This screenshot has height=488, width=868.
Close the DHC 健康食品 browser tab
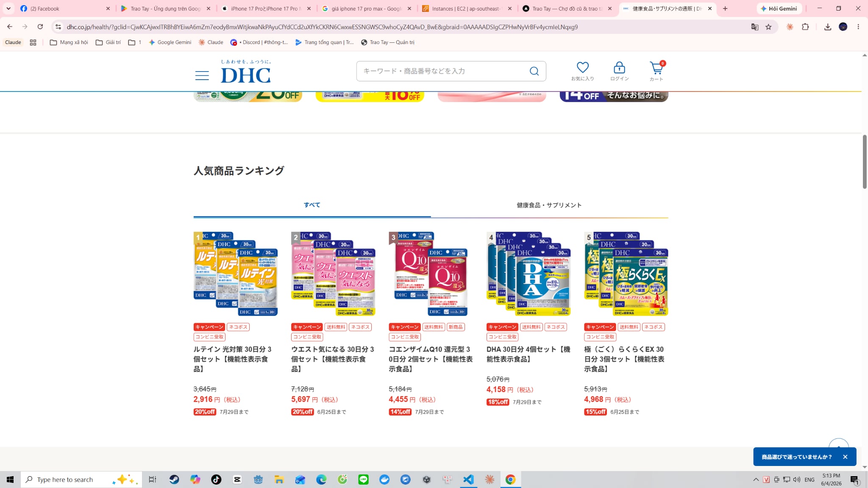tap(710, 8)
